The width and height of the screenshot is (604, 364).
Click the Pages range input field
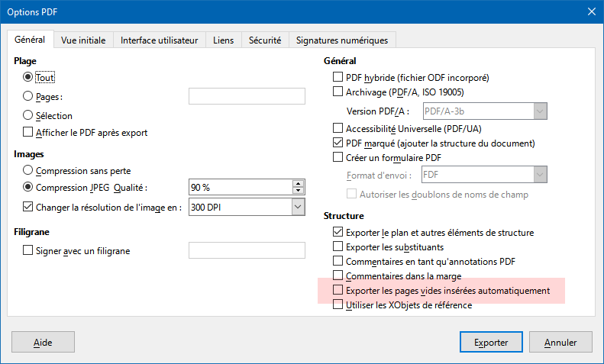pos(247,96)
